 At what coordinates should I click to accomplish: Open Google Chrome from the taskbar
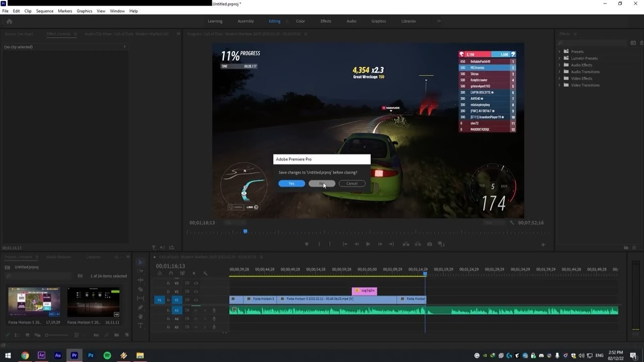point(25,355)
